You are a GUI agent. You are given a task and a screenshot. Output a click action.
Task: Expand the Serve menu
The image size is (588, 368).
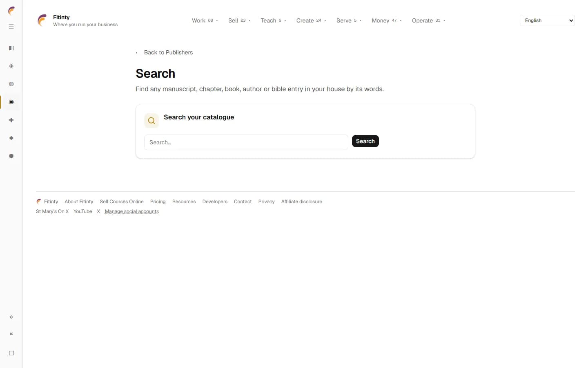(349, 20)
